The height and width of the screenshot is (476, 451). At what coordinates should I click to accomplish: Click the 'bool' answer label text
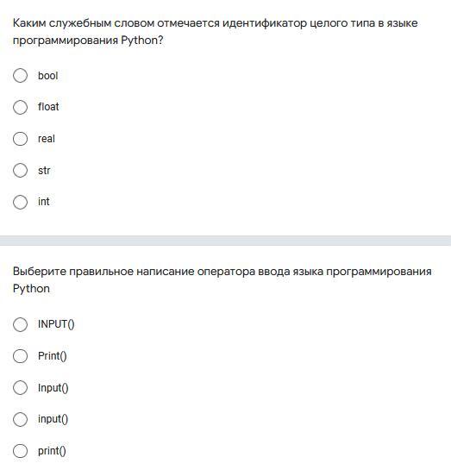pyautogui.click(x=48, y=76)
